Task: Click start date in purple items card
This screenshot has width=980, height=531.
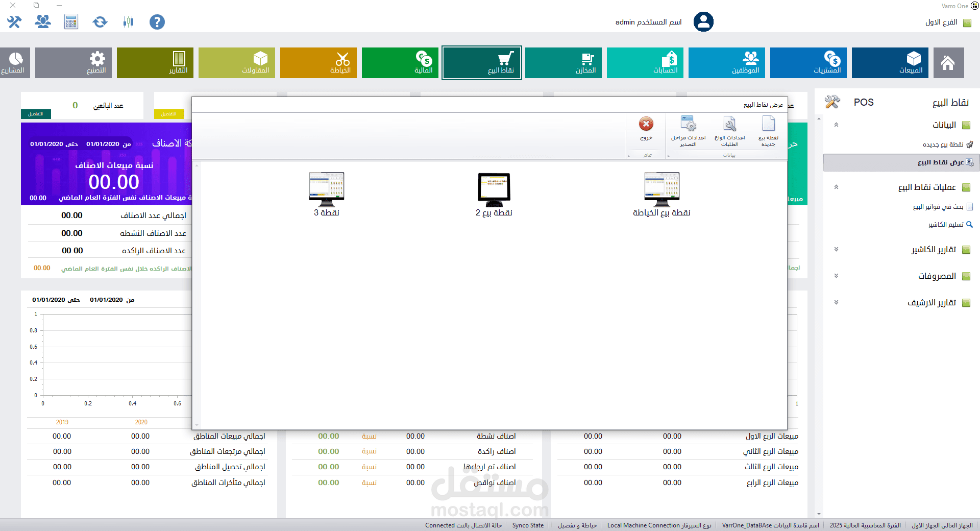Action: 109,144
